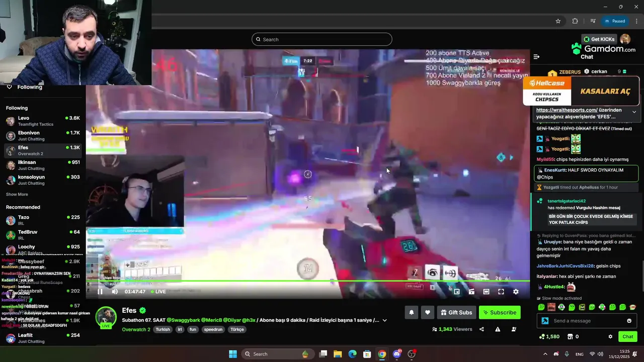
Task: Open the wraithesports.com link in chat
Action: 567,110
